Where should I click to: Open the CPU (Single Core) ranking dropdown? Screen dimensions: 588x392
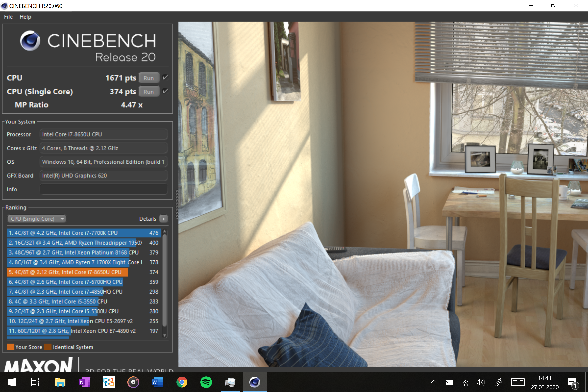pyautogui.click(x=37, y=219)
